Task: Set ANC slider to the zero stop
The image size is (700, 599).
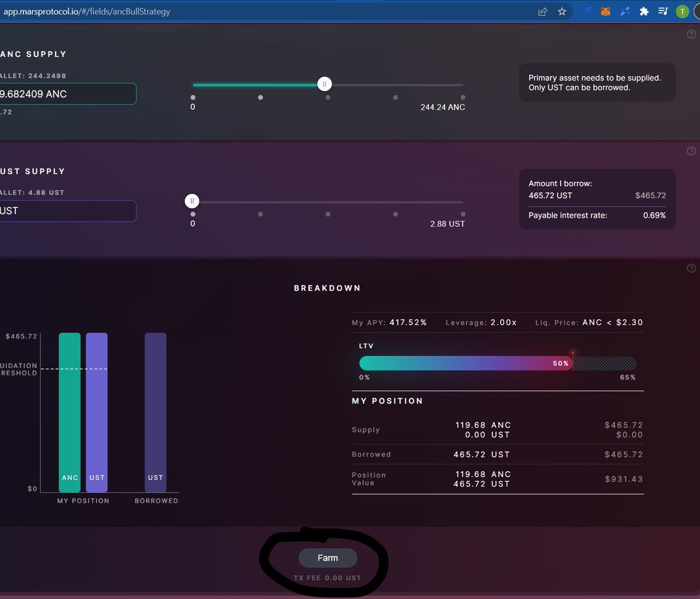Action: [193, 97]
